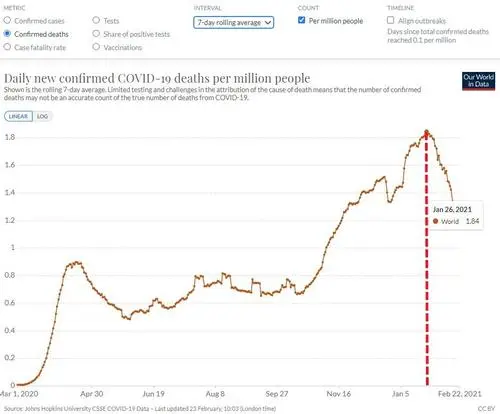The height and width of the screenshot is (414, 500).
Task: Select the Confirmed deaths radio button
Action: tap(7, 34)
